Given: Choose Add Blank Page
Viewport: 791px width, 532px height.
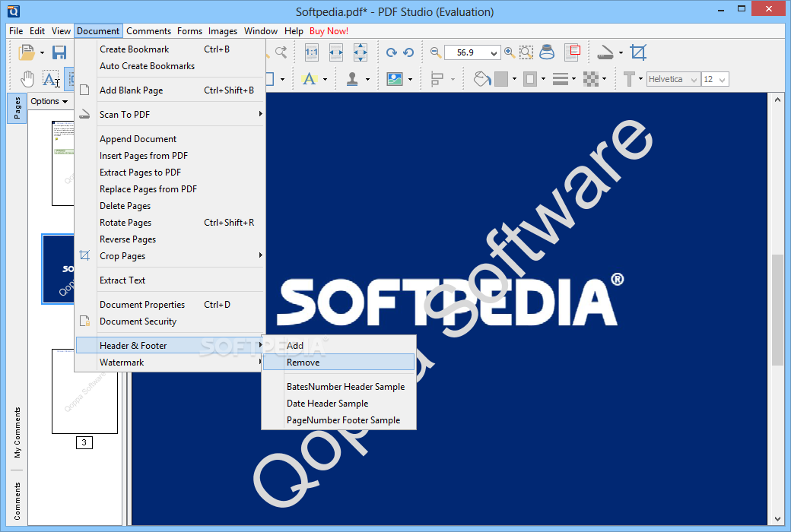Looking at the screenshot, I should tap(170, 90).
